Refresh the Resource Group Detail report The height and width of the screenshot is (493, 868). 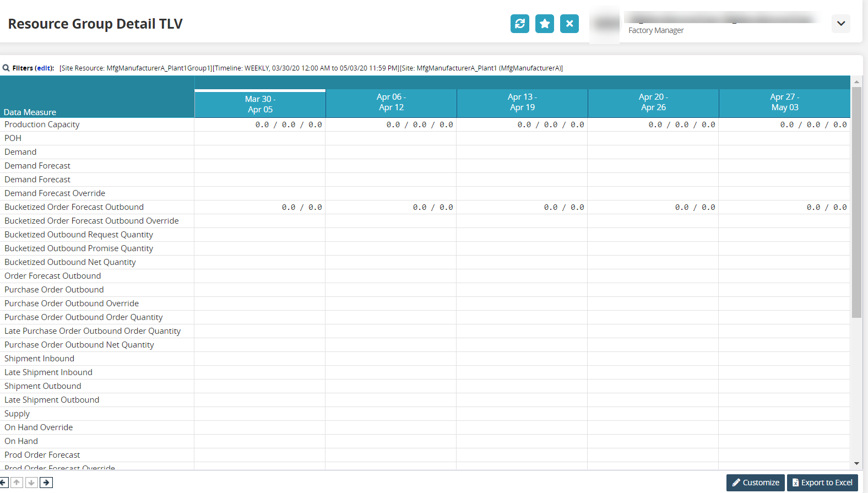tap(519, 24)
